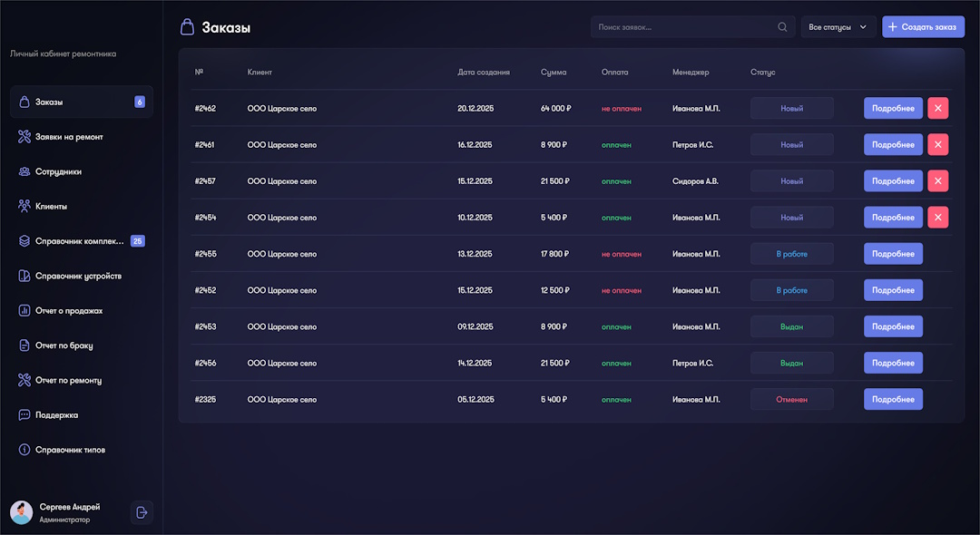Screen dimensions: 980x535
Task: Open the Все статусы filter dropdown
Action: pos(838,27)
